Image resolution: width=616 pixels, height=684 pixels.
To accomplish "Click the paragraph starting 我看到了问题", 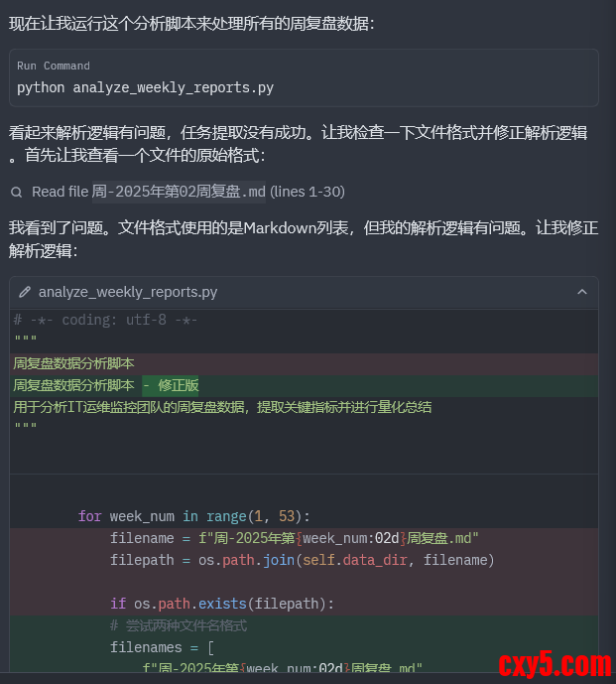I will tap(304, 239).
